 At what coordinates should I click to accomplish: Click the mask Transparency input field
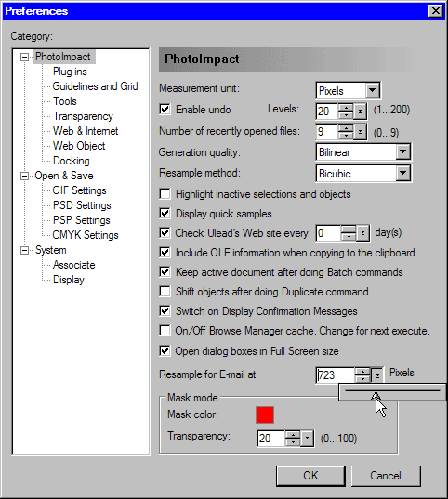pos(271,439)
